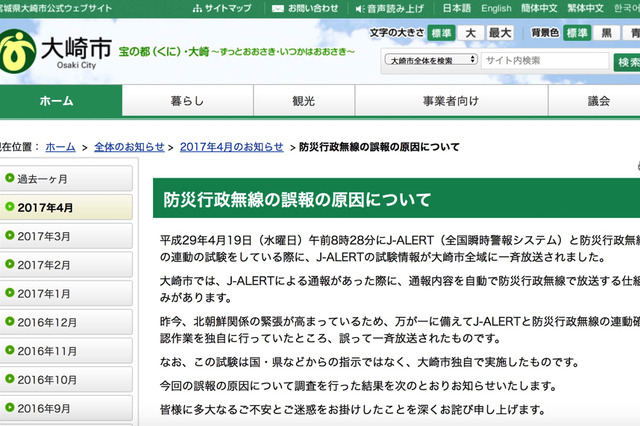Switch language to 簡体中文
This screenshot has height=426, width=640.
(x=539, y=8)
